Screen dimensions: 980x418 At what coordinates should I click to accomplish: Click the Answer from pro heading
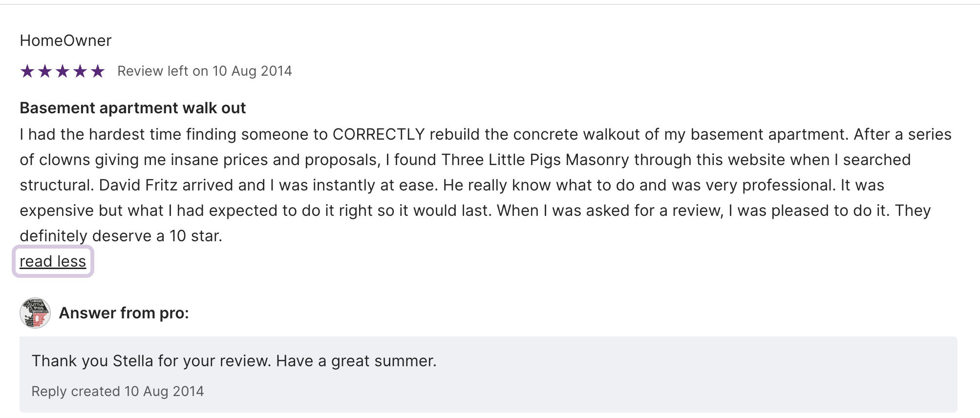[124, 313]
